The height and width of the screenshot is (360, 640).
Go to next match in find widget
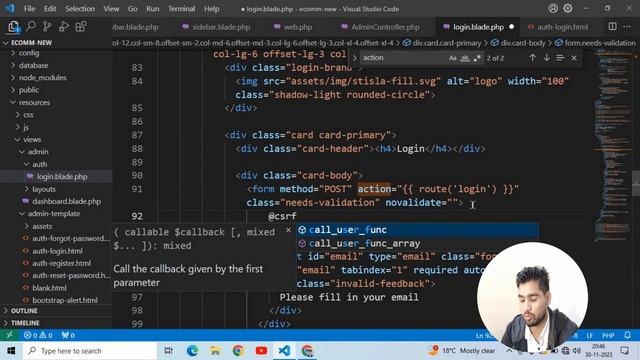coord(547,58)
